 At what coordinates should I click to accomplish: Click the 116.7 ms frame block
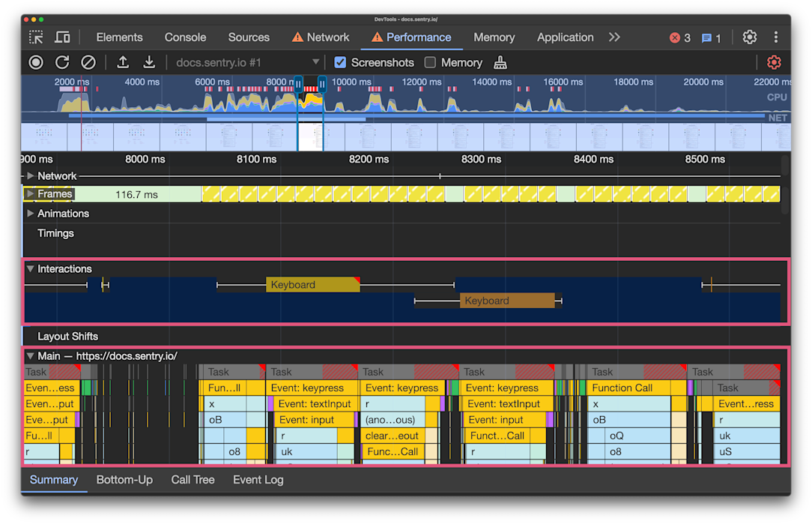(137, 194)
